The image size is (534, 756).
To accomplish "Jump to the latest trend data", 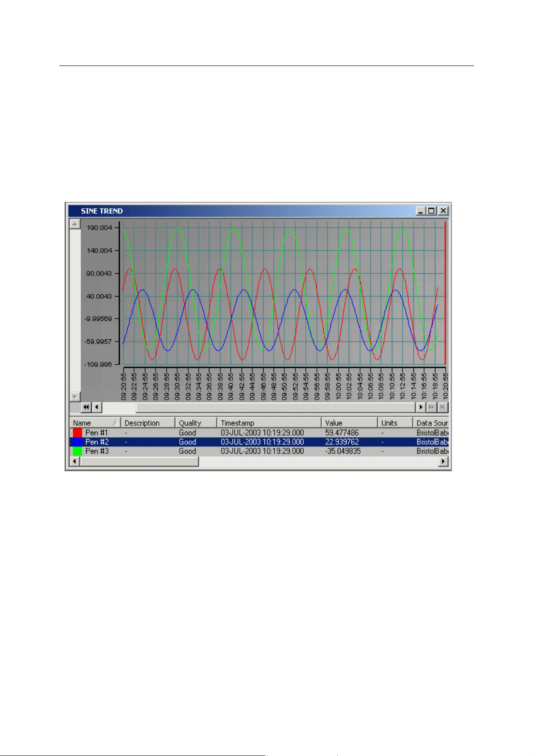I will (x=443, y=407).
